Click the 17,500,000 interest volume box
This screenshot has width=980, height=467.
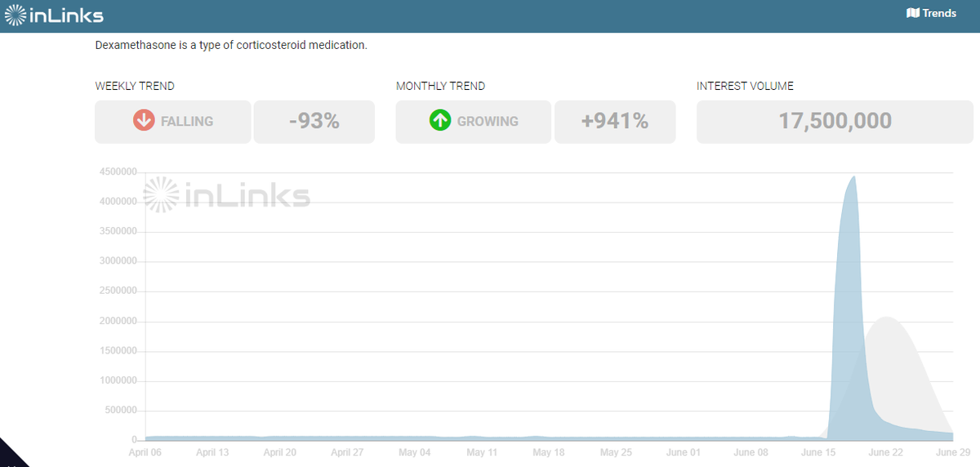tap(835, 122)
